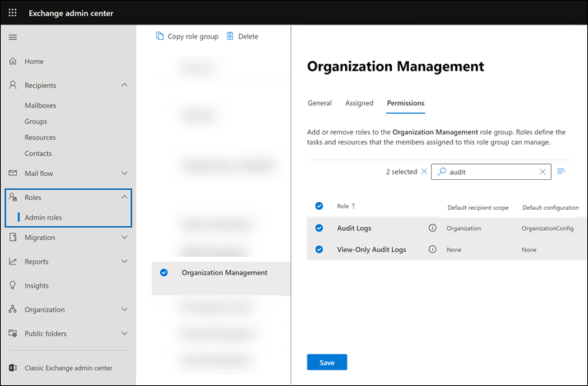Collapse the navigation hamburger menu
This screenshot has width=588, height=386.
tap(13, 37)
